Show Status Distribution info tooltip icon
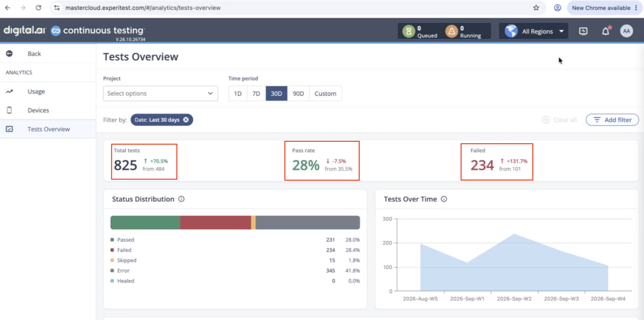The width and height of the screenshot is (644, 320). [x=181, y=199]
